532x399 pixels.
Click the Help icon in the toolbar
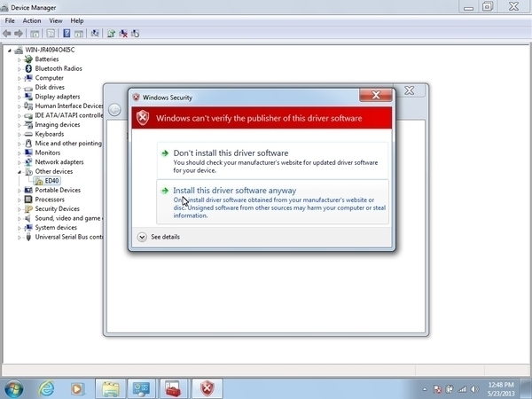pos(66,34)
